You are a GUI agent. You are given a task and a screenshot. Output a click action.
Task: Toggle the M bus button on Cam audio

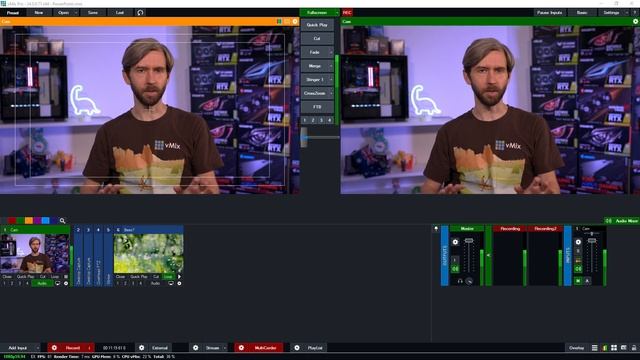[x=578, y=281]
